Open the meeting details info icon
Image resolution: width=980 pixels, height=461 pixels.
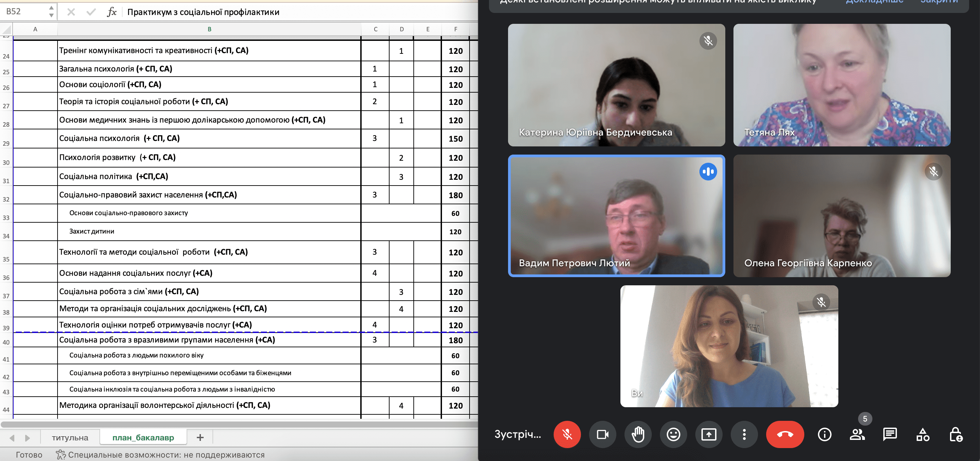(824, 434)
